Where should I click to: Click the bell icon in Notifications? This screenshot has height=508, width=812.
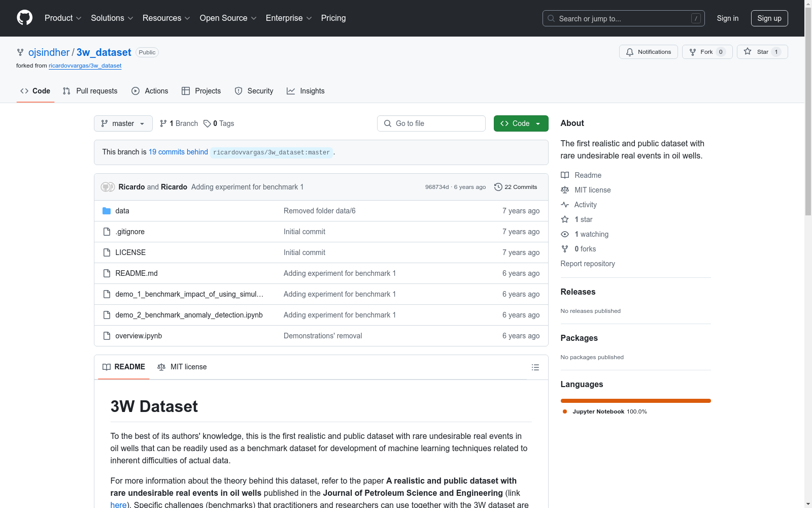[x=630, y=52]
